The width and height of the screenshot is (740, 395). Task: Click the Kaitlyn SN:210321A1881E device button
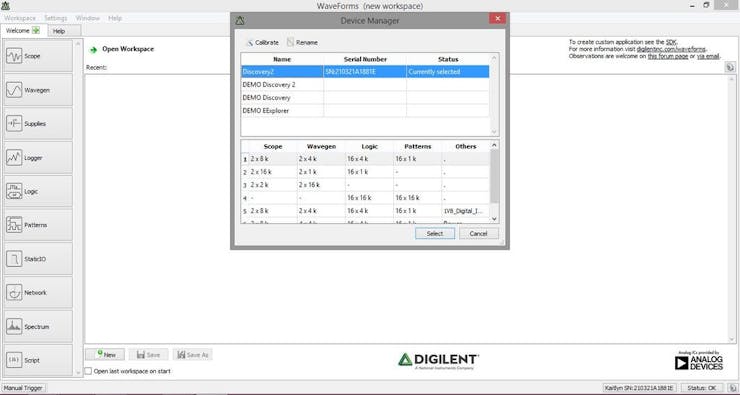(640, 388)
